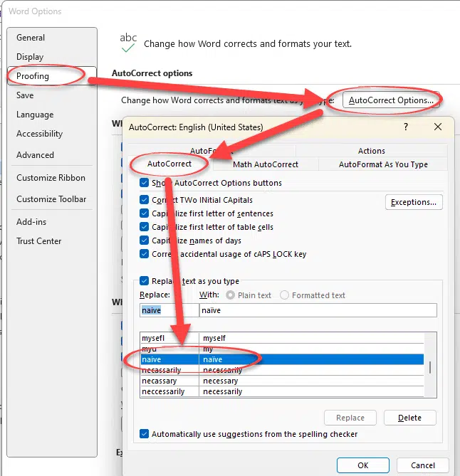Image resolution: width=460 pixels, height=476 pixels.
Task: Click the abc proofing checkmark icon
Action: point(128,43)
